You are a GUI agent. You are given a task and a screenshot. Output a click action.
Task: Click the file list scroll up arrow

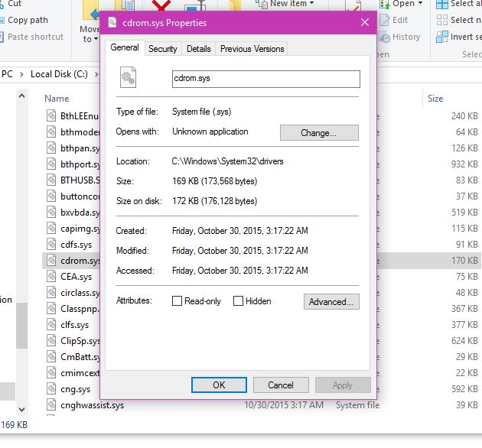pyautogui.click(x=22, y=96)
